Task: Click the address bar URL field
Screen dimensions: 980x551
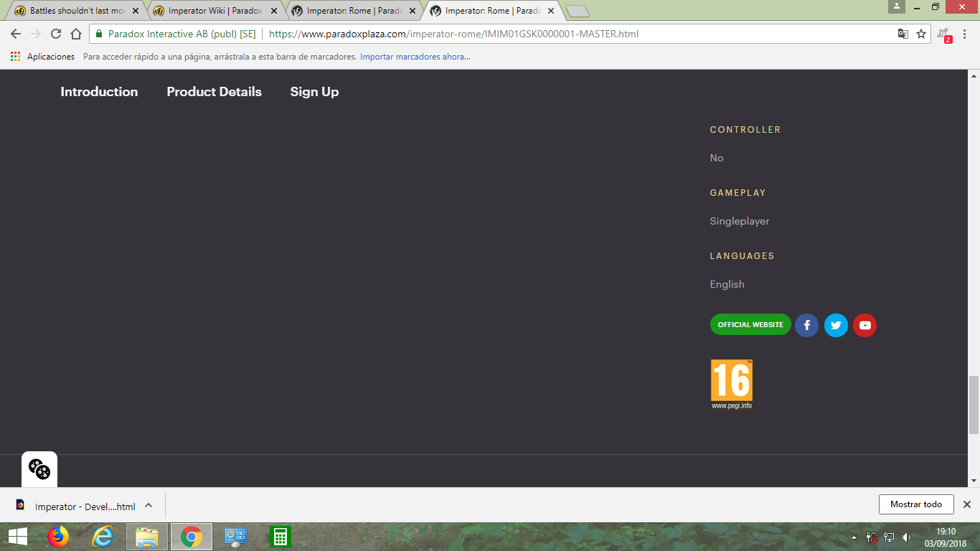Action: (502, 34)
